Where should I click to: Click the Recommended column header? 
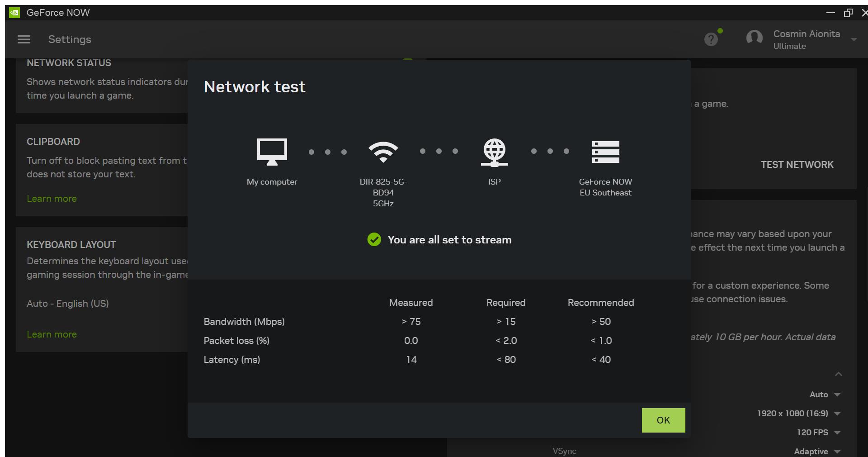coord(601,303)
